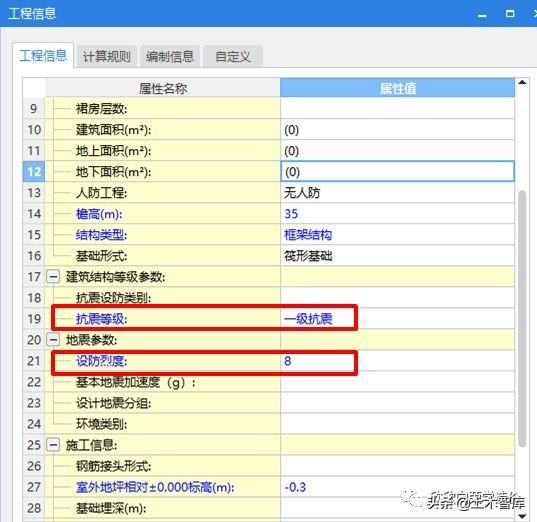This screenshot has height=522, width=537.
Task: Click the empty 抗震设防类别 value cell
Action: pyautogui.click(x=397, y=298)
